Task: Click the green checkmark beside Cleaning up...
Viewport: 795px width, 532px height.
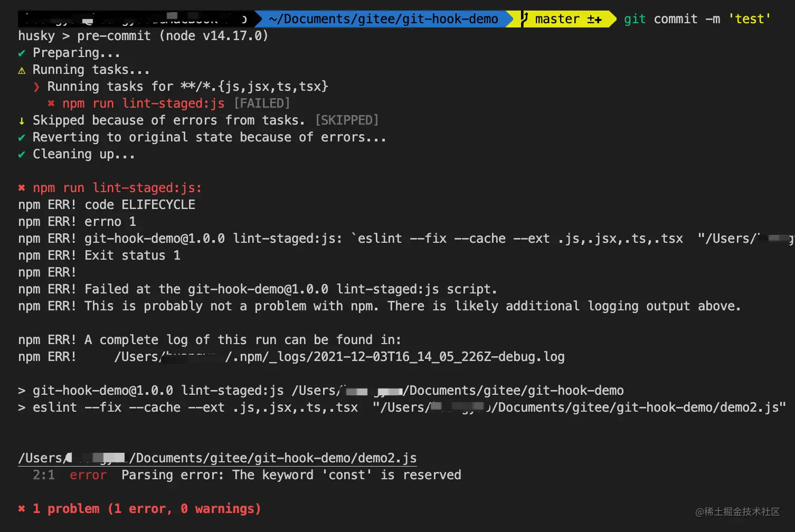Action: click(x=22, y=155)
